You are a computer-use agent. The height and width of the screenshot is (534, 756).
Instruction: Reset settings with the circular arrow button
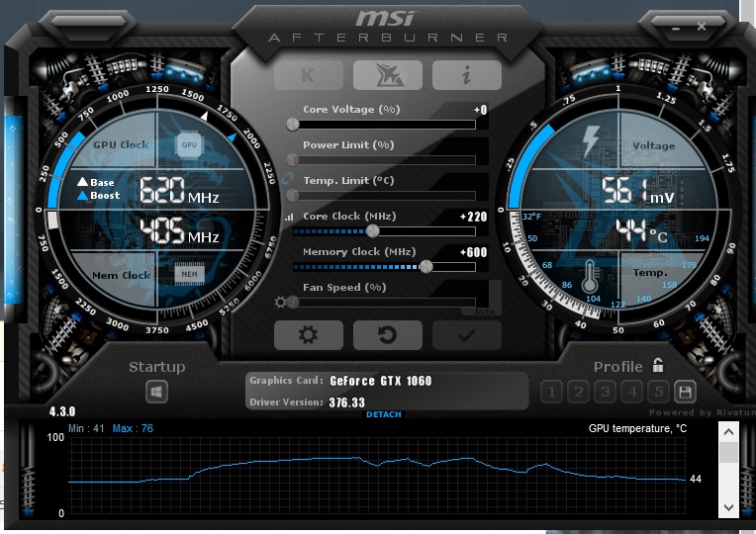click(x=388, y=335)
